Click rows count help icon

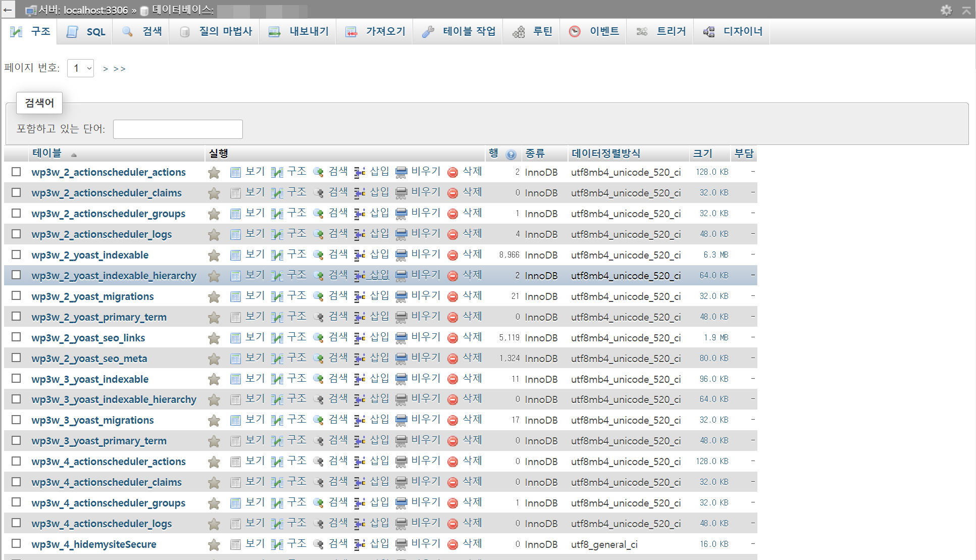(x=511, y=155)
